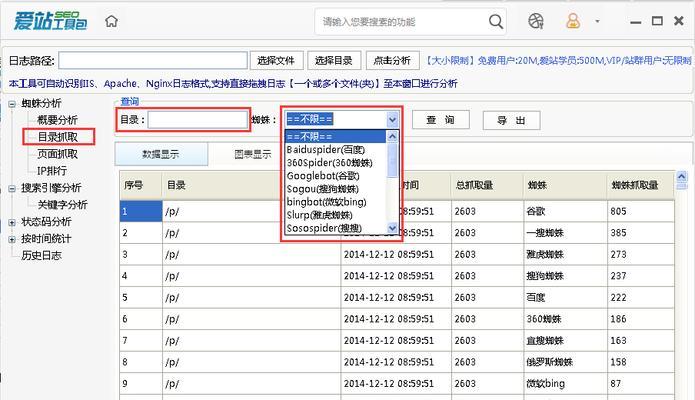The image size is (695, 400).
Task: Toggle the 蜘蛛 combo box arrow
Action: (x=392, y=119)
